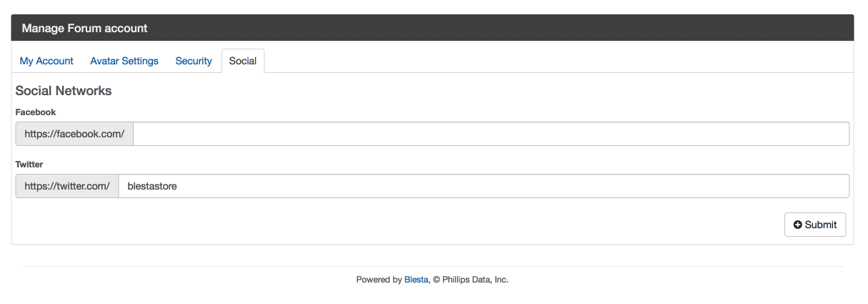This screenshot has width=868, height=304.
Task: Submit the social networks form
Action: 815,225
